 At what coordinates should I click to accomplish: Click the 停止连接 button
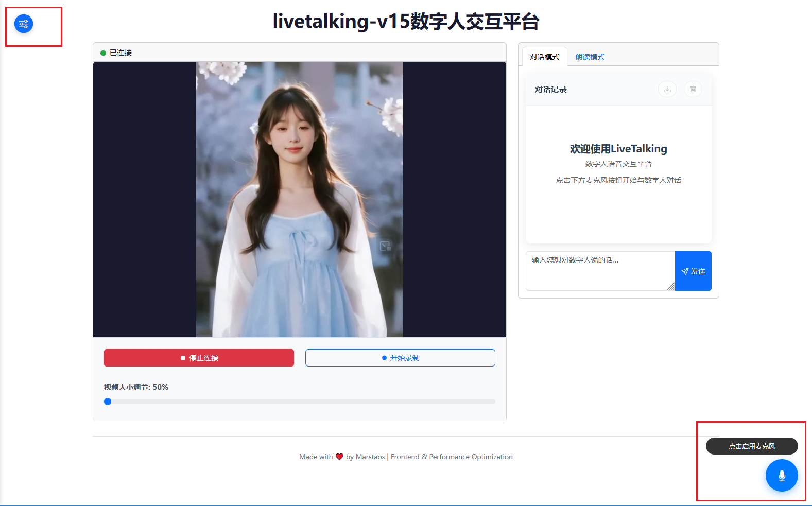[199, 358]
